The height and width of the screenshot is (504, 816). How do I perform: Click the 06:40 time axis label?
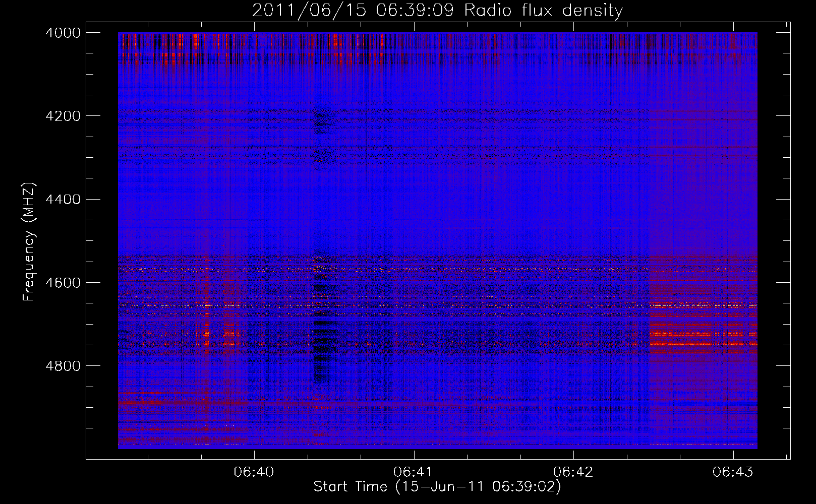[x=254, y=472]
